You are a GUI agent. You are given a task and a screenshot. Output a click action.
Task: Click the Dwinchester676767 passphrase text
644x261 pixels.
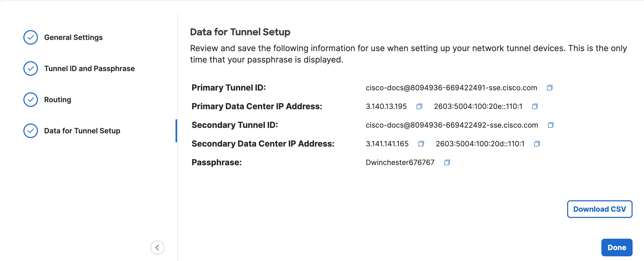tap(400, 162)
